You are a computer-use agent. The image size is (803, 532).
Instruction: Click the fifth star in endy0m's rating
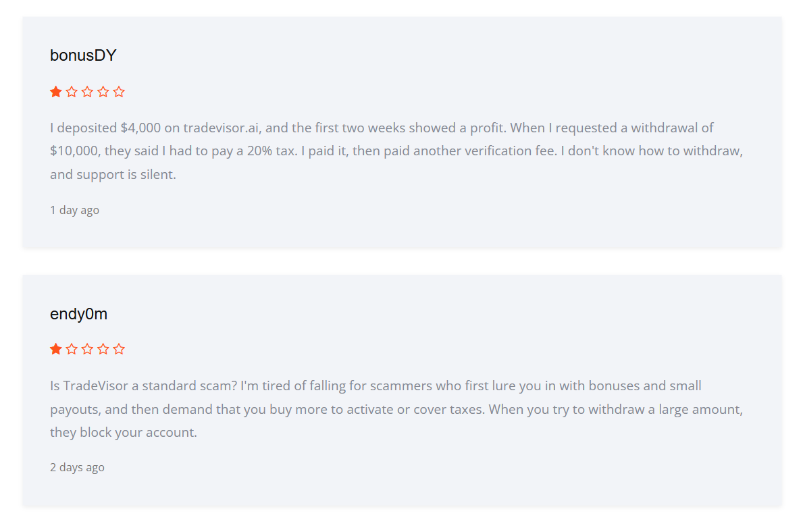tap(119, 349)
